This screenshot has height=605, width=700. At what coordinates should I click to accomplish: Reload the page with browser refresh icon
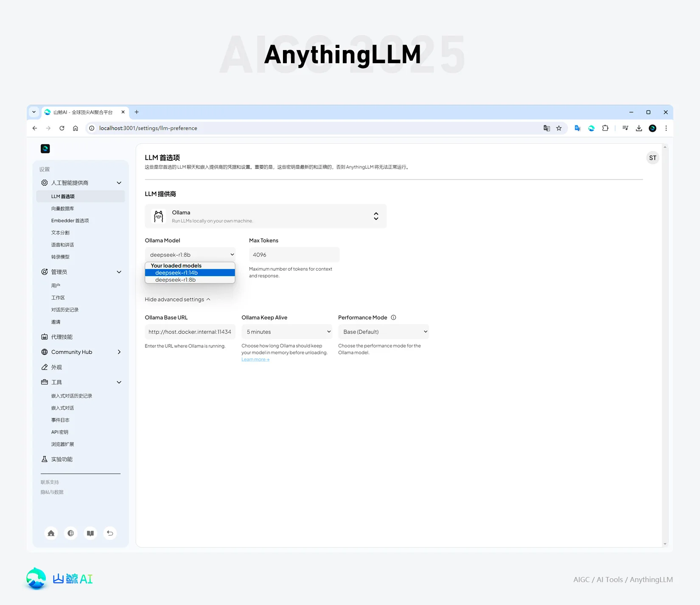62,128
